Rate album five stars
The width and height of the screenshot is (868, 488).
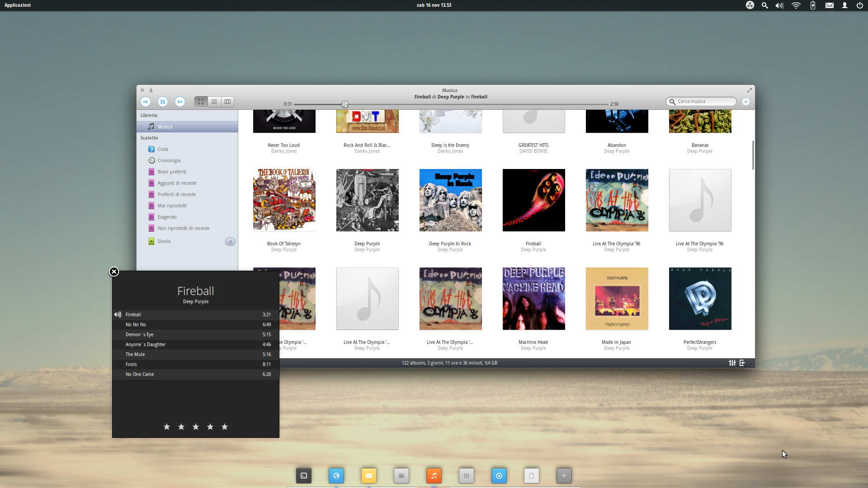225,427
